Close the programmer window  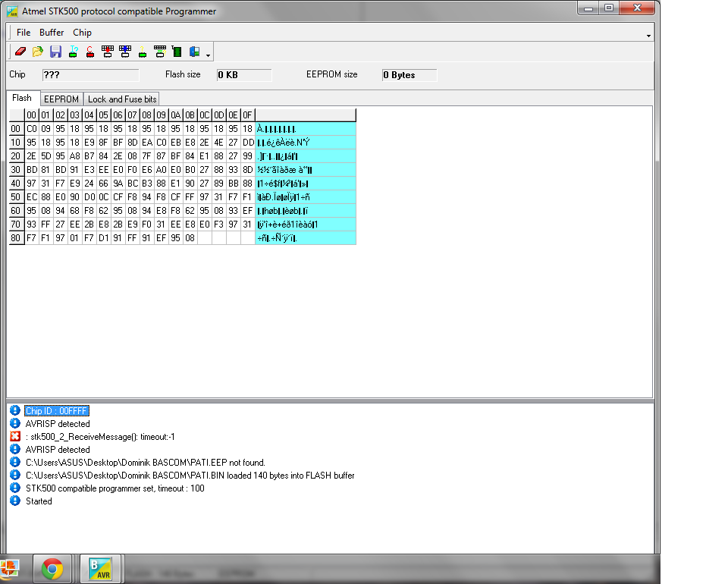[638, 8]
